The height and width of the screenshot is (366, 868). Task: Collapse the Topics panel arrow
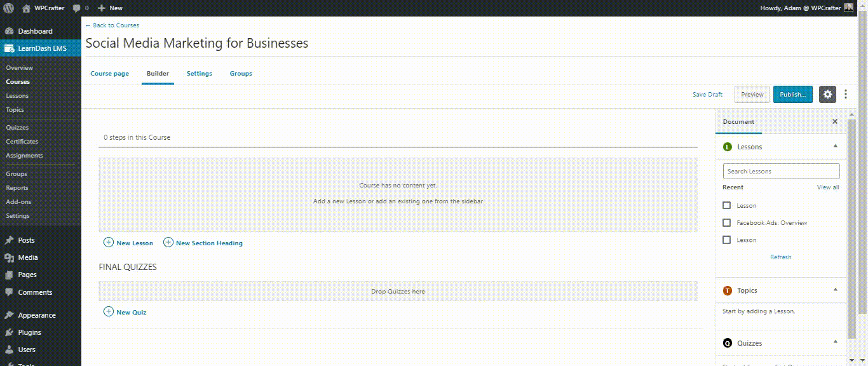836,290
